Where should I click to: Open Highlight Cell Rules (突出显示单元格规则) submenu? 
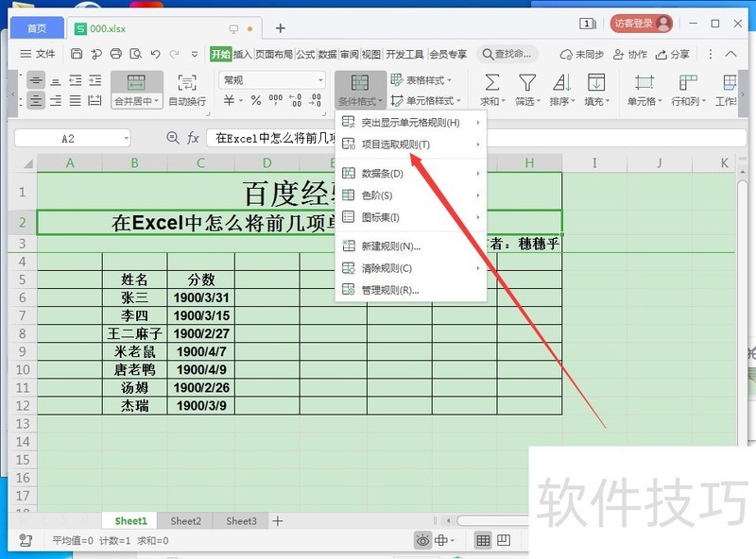(411, 123)
